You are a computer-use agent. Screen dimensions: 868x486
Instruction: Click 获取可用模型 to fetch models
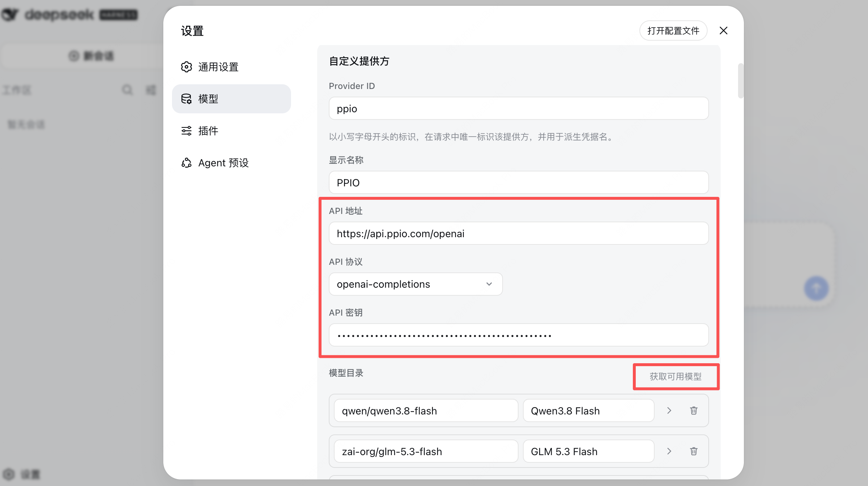pyautogui.click(x=676, y=377)
